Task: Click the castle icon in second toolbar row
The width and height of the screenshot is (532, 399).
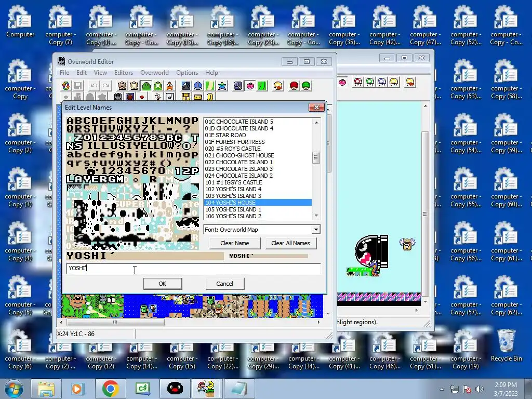Action: 118,97
